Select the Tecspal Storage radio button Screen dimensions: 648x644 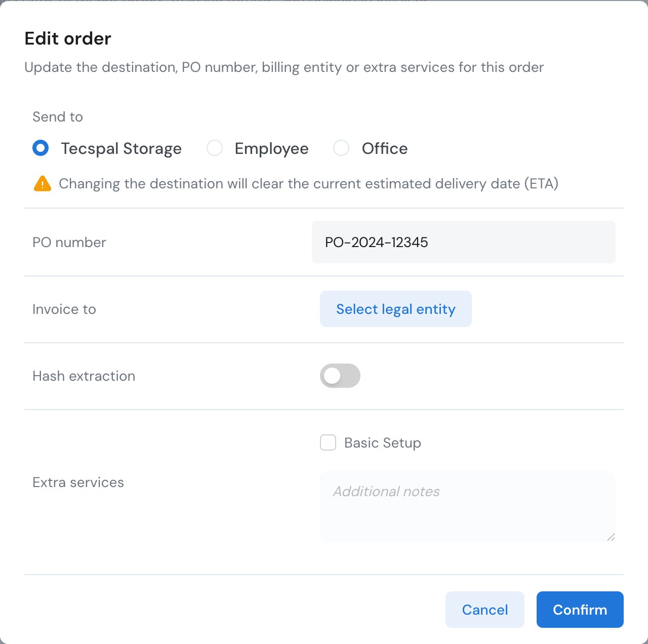pyautogui.click(x=40, y=148)
